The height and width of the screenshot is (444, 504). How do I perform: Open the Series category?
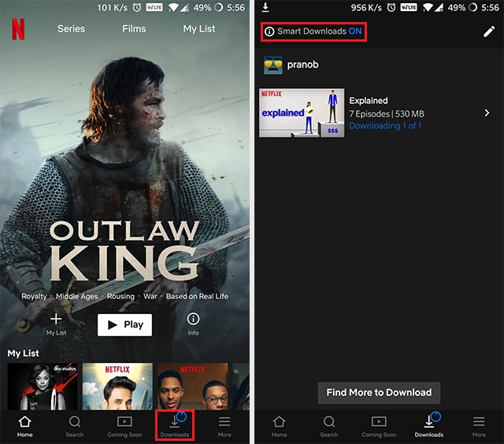click(71, 29)
